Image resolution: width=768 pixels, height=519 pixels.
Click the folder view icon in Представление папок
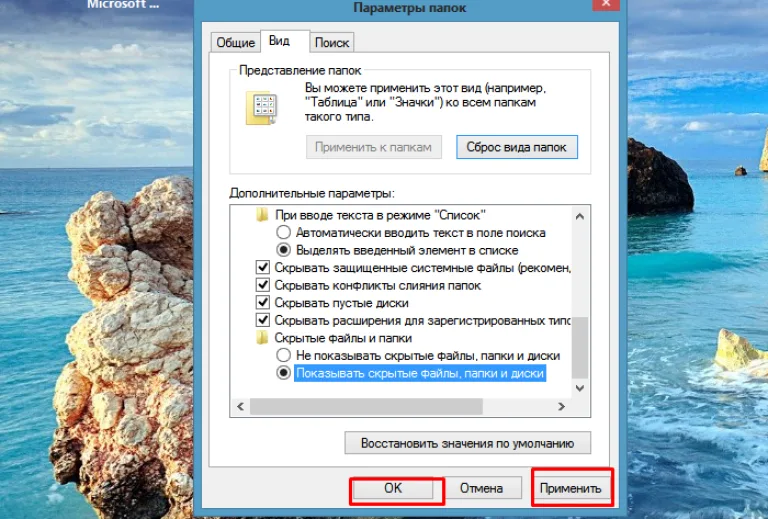261,107
